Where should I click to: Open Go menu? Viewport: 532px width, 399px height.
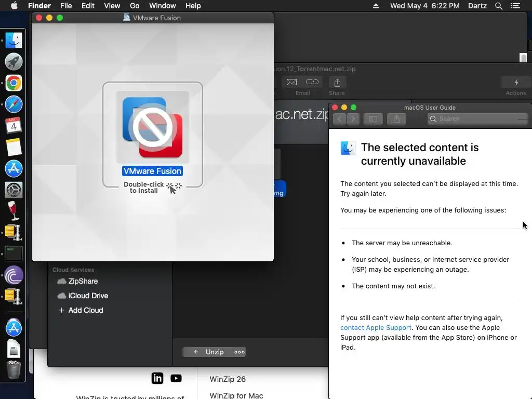[x=135, y=6]
